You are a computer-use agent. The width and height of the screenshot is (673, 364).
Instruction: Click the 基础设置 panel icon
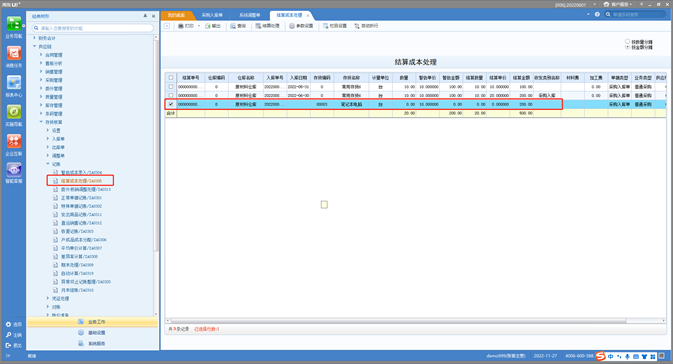click(81, 333)
